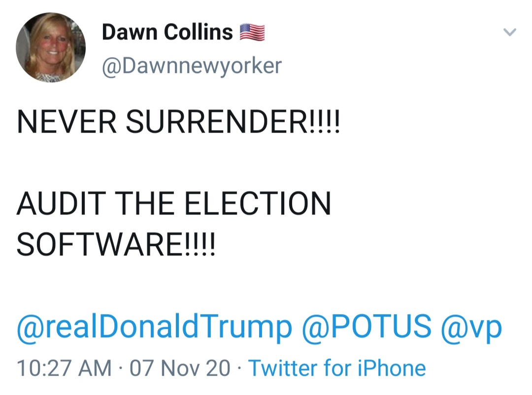Open the @Dawnnewyorker handle

[x=192, y=66]
